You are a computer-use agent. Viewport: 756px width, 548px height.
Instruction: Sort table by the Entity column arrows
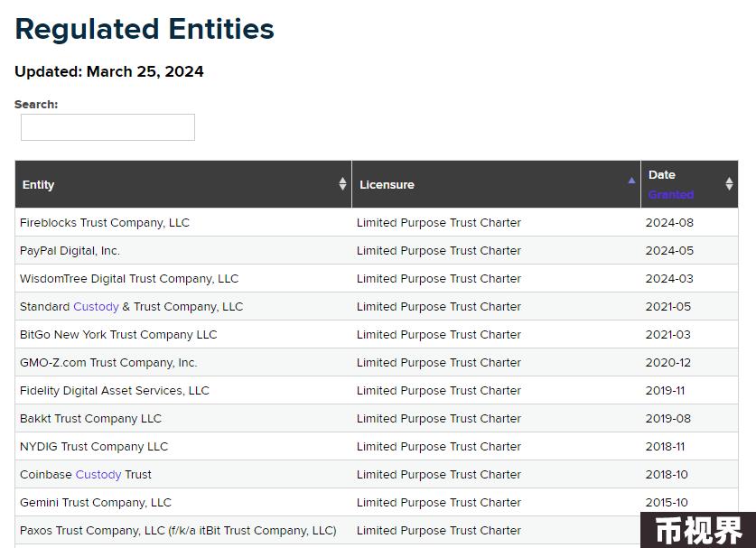click(342, 183)
